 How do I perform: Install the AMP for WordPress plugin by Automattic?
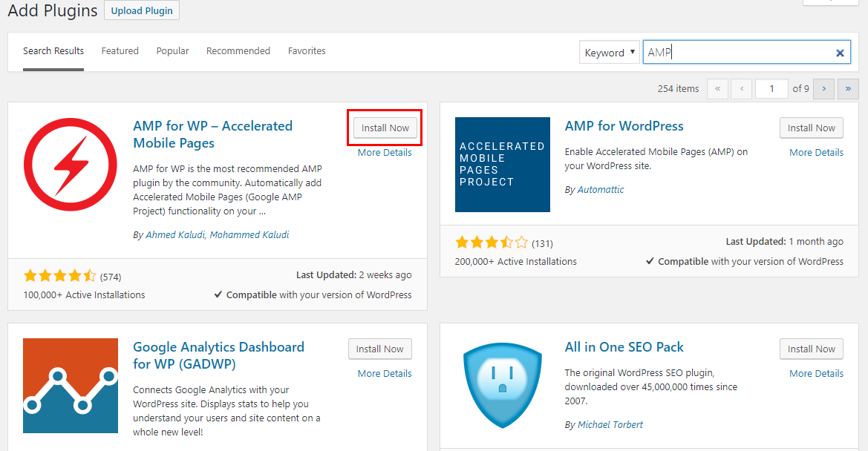pos(812,128)
